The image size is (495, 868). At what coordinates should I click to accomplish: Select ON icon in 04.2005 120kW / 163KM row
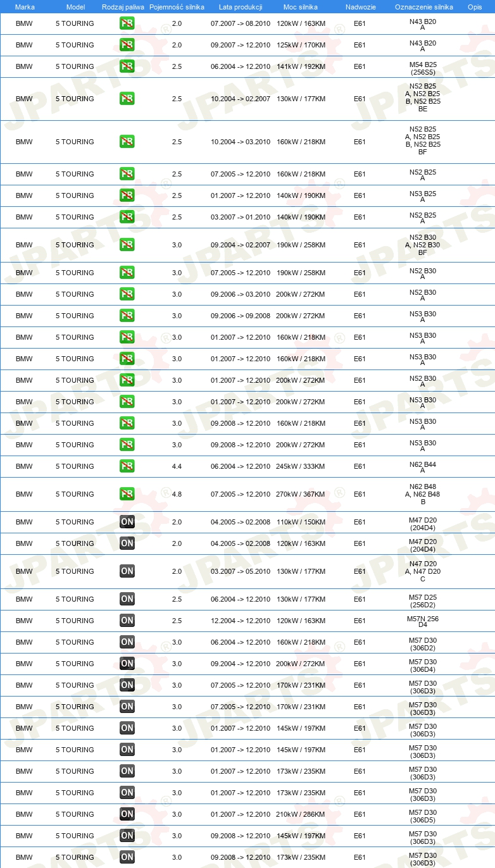[127, 543]
